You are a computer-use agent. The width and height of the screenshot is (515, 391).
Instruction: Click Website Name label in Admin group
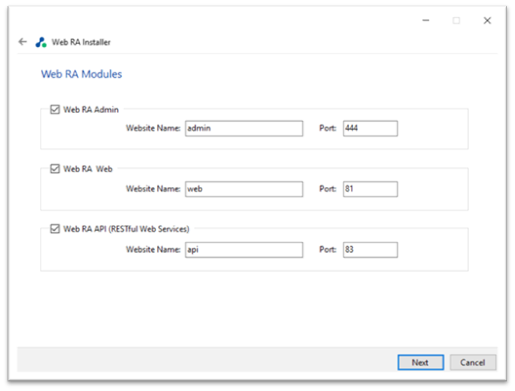[153, 128]
